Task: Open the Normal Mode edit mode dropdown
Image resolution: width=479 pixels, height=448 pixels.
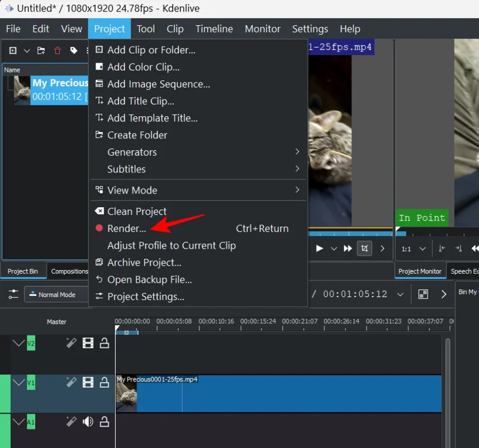Action: click(56, 295)
